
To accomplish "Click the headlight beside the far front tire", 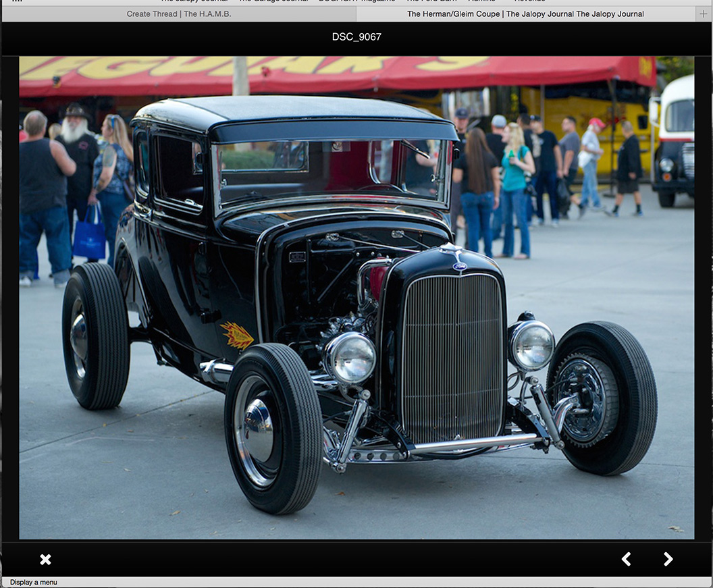I will pyautogui.click(x=532, y=345).
